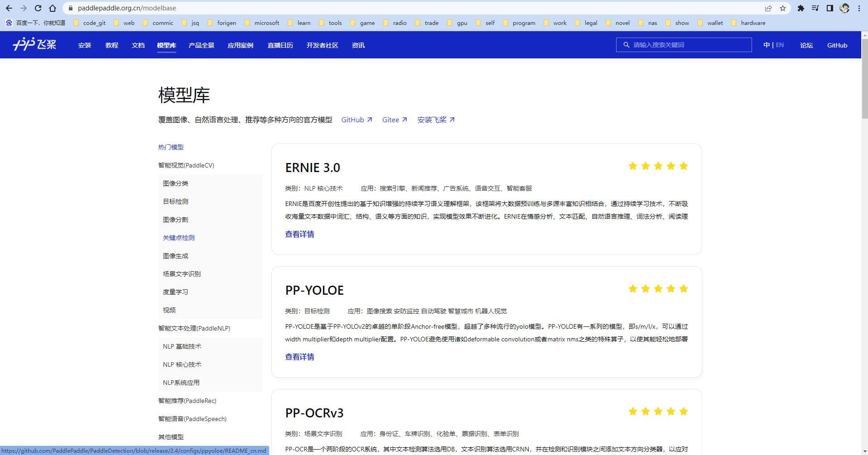This screenshot has height=455, width=868.
Task: Click the Baidu bookmark 百度一下，你就知道
Action: (35, 23)
